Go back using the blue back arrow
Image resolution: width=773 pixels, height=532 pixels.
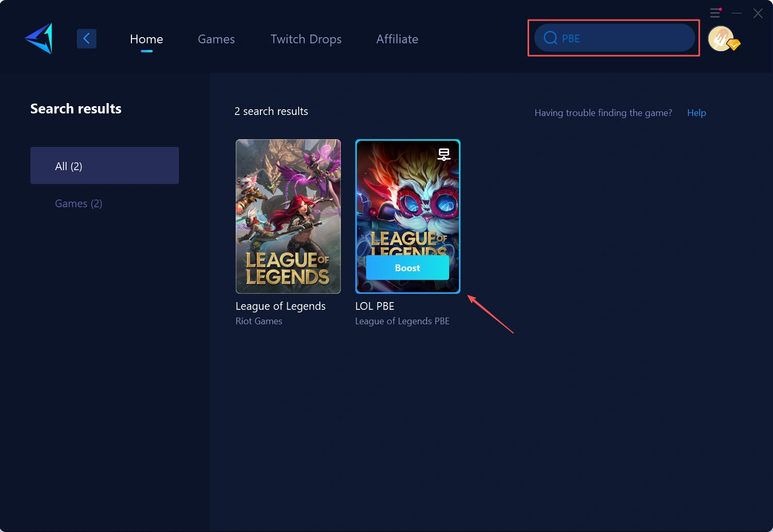(87, 38)
